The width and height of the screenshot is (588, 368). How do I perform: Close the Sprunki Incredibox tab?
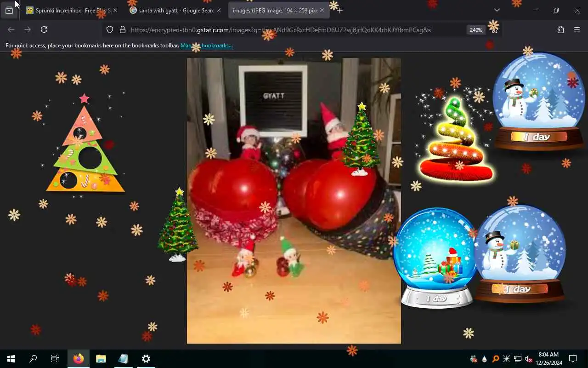coord(115,10)
